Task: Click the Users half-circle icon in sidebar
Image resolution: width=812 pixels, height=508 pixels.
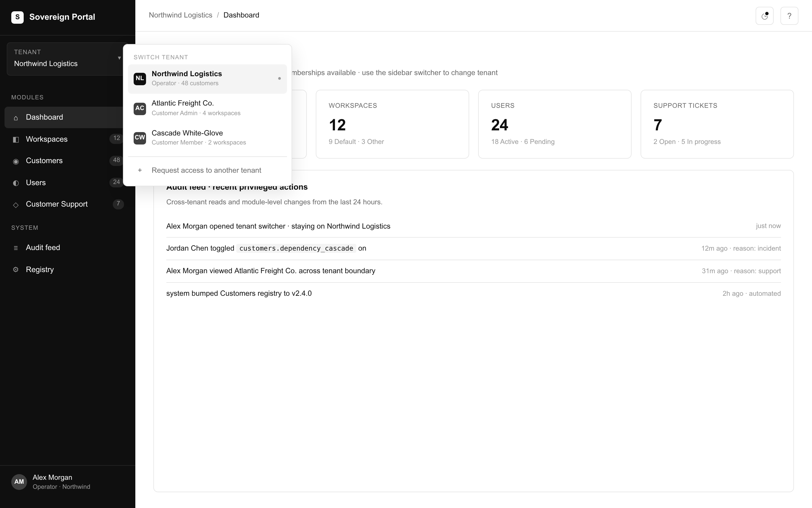Action: 16,183
